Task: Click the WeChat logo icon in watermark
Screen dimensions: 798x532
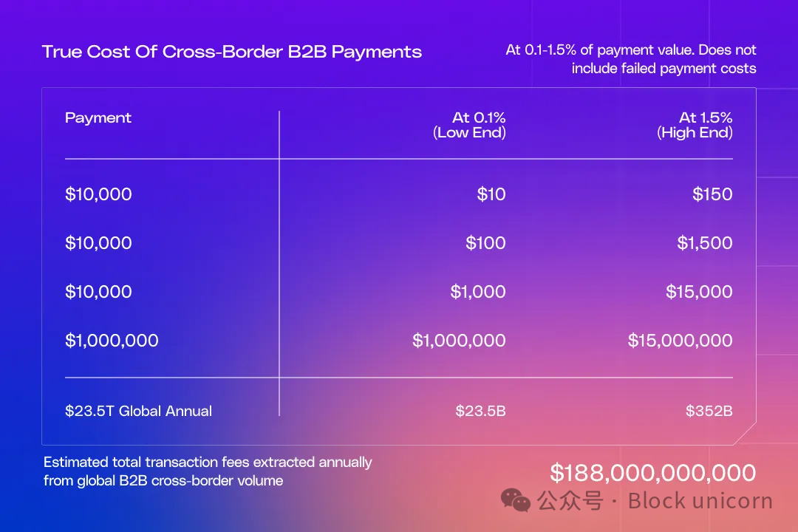Action: coord(516,500)
